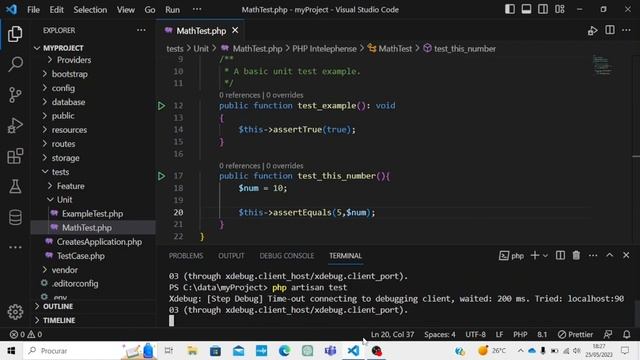The height and width of the screenshot is (360, 640).
Task: Open CreatesApplication.php file
Action: click(99, 242)
